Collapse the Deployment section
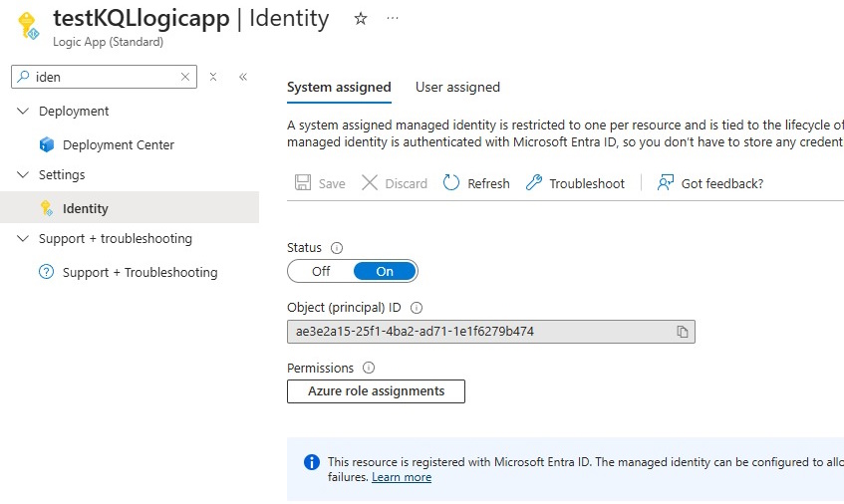Screen dimensions: 844x504 pyautogui.click(x=23, y=112)
